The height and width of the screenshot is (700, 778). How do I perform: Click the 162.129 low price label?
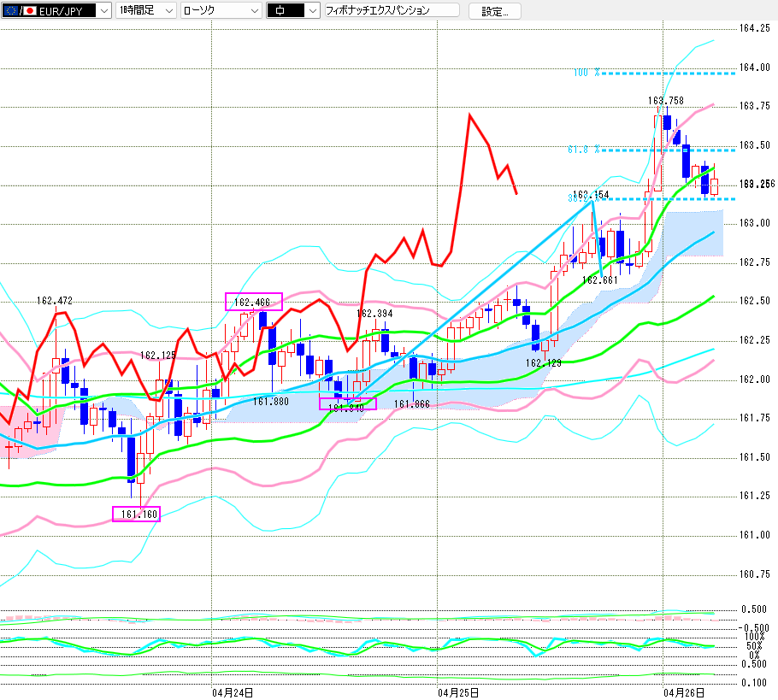coord(543,363)
